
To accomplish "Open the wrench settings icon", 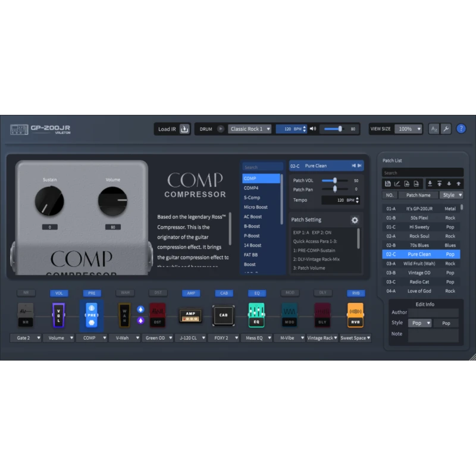I will click(446, 129).
